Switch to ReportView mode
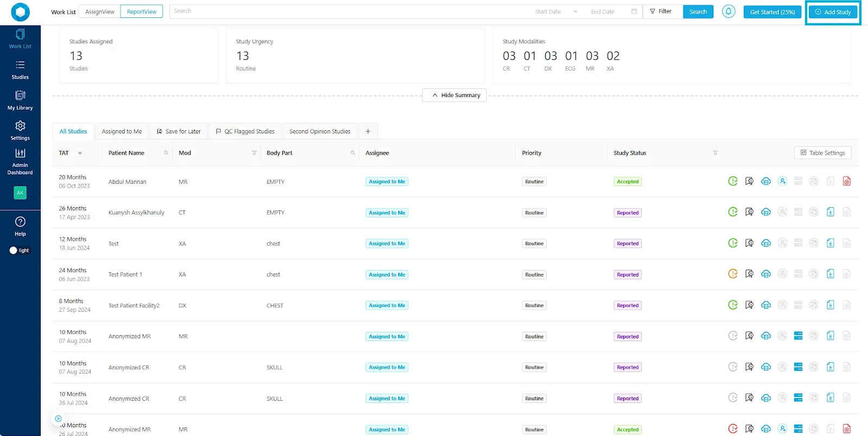868x436 pixels. click(x=142, y=11)
